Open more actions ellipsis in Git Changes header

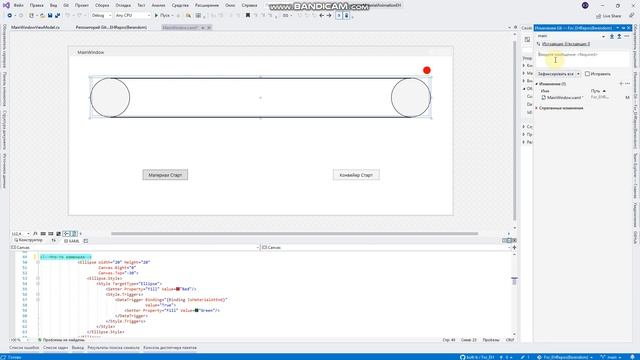pyautogui.click(x=627, y=36)
